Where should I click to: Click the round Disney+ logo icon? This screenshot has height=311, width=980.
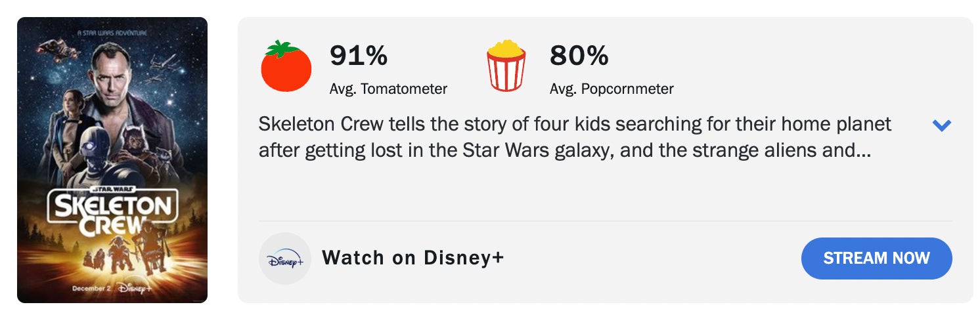click(x=285, y=258)
